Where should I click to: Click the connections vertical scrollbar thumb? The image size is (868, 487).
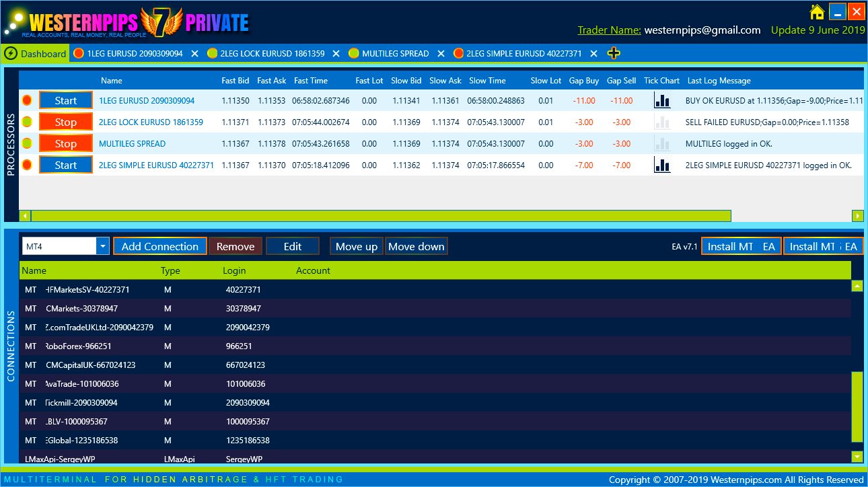pyautogui.click(x=857, y=406)
